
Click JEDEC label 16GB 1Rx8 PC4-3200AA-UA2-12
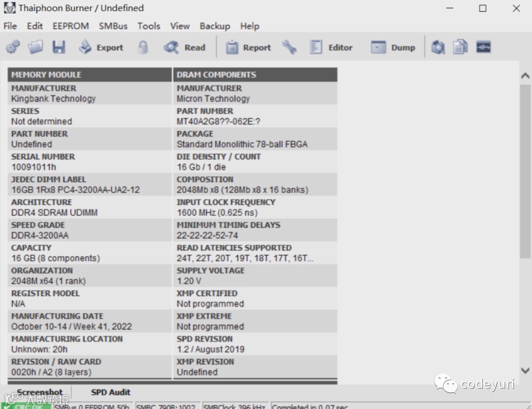point(75,189)
